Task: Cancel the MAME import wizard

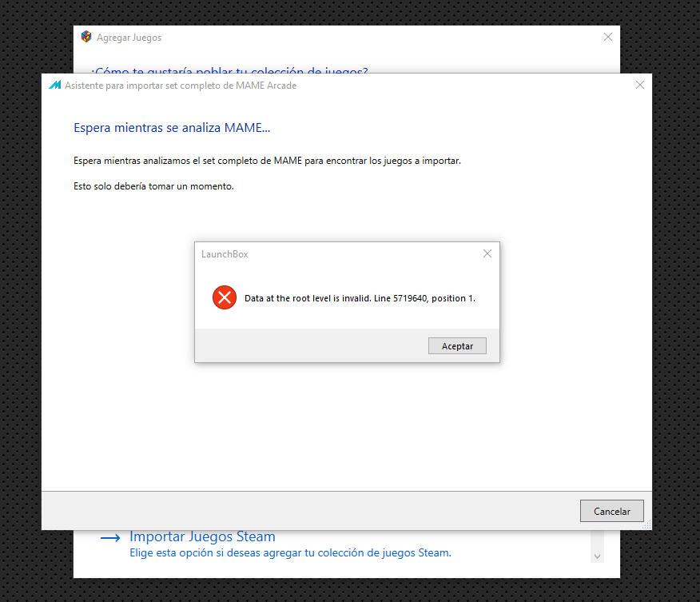Action: click(x=611, y=511)
